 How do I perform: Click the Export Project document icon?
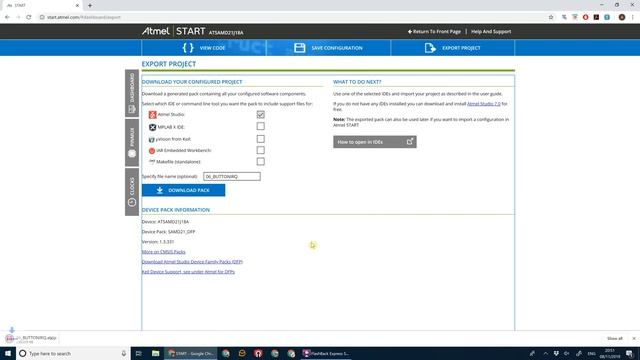click(430, 48)
